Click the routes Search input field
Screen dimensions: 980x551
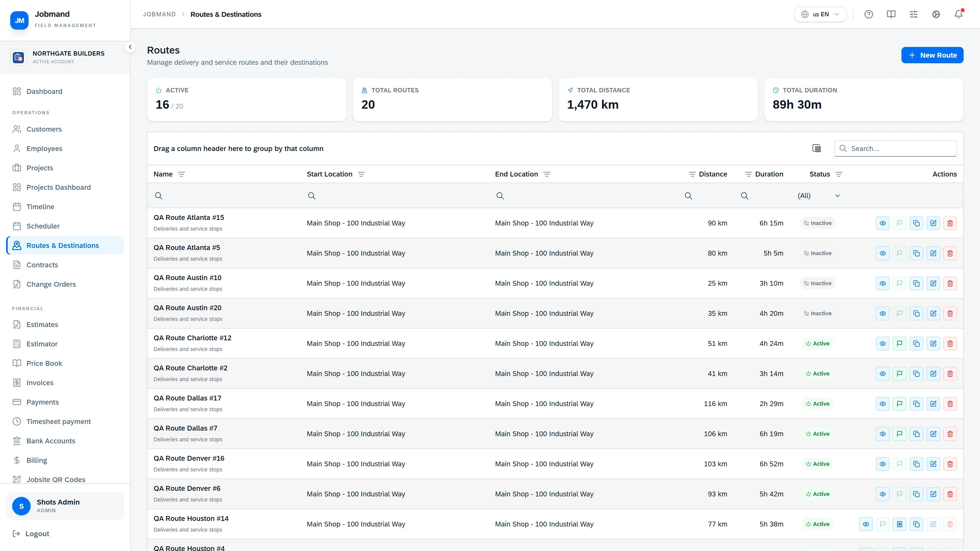coord(896,149)
